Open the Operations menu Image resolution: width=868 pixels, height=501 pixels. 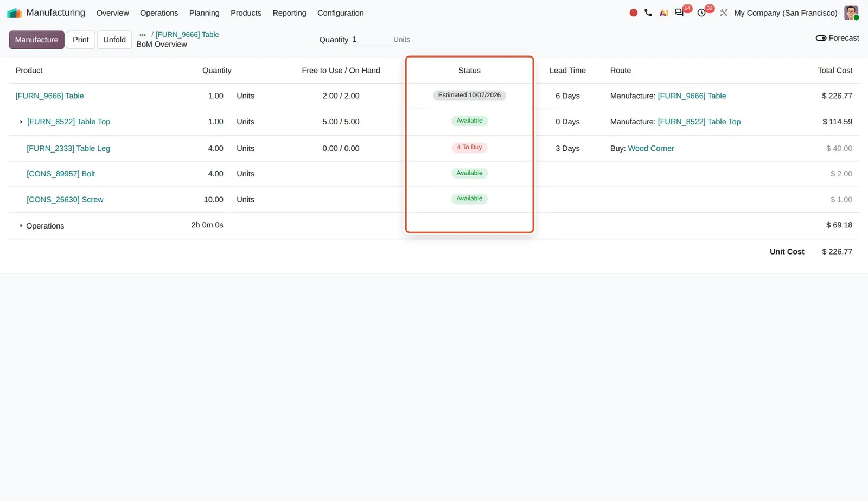pos(159,13)
